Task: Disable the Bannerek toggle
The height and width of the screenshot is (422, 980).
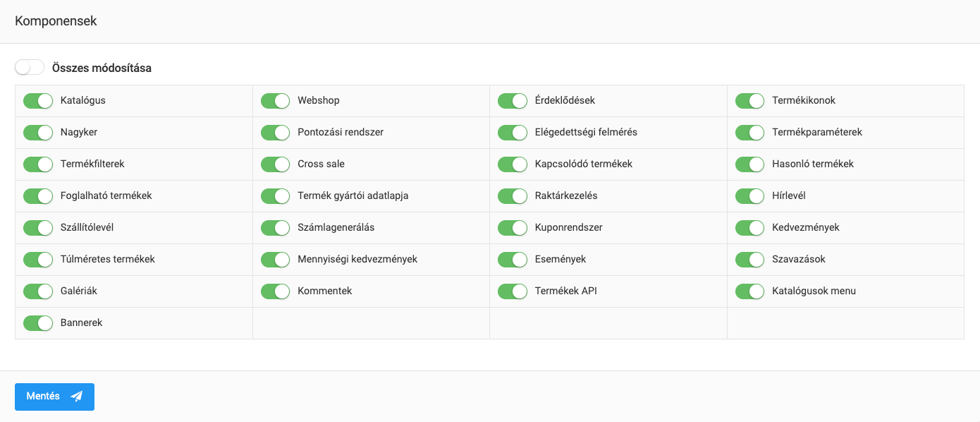Action: click(38, 323)
